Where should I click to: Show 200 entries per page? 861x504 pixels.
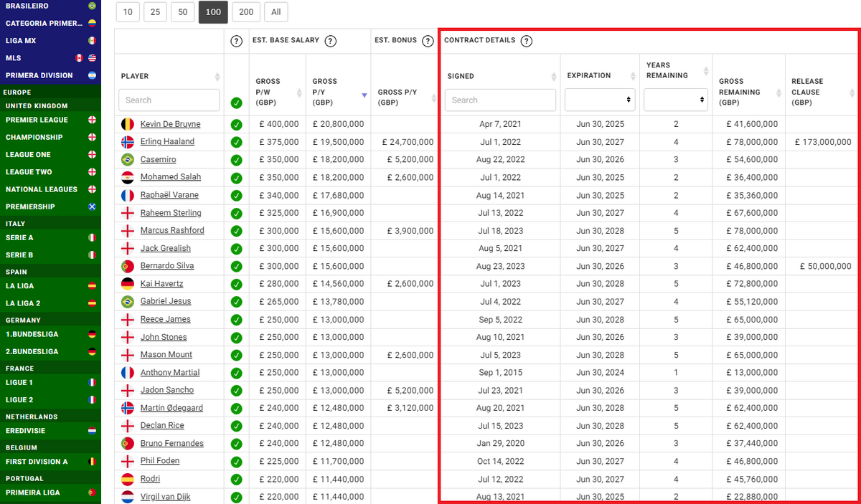point(246,12)
